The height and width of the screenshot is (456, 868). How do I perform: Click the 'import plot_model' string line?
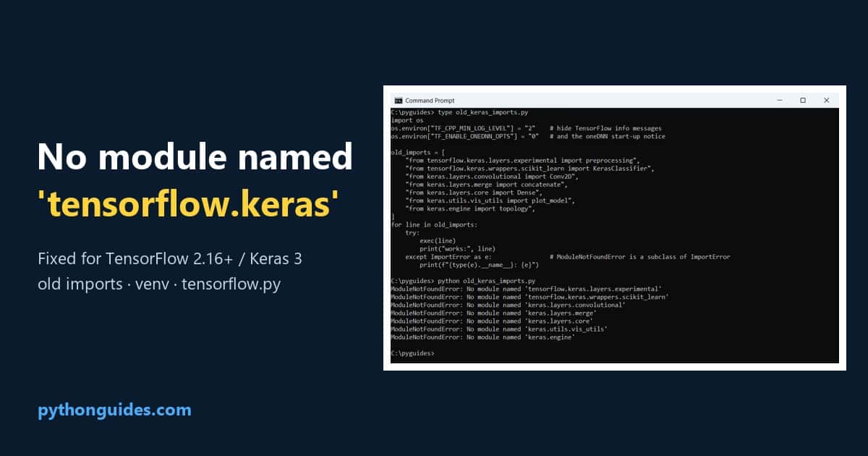490,200
